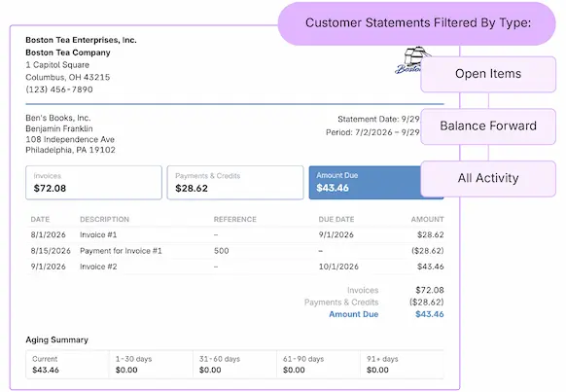
Task: Click the REFERENCE column header
Action: point(235,220)
